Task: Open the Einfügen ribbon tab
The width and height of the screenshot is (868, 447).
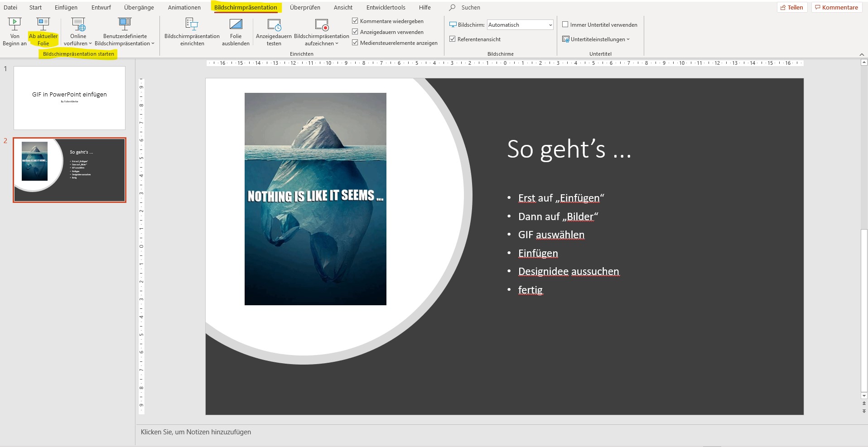Action: coord(66,7)
